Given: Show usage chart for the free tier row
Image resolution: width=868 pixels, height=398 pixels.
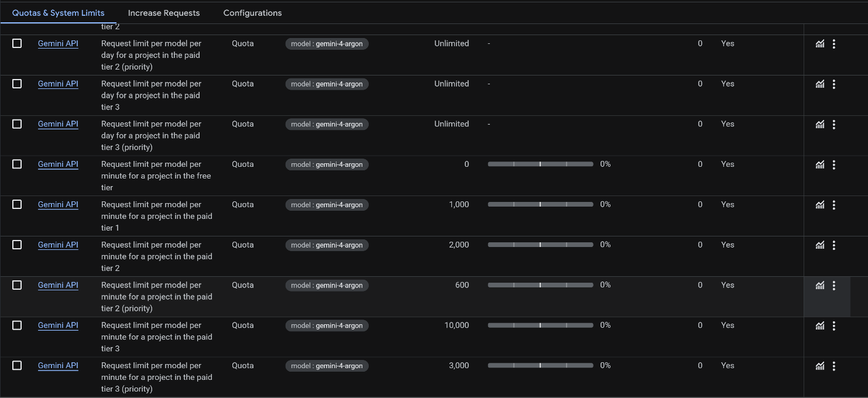Looking at the screenshot, I should (820, 164).
